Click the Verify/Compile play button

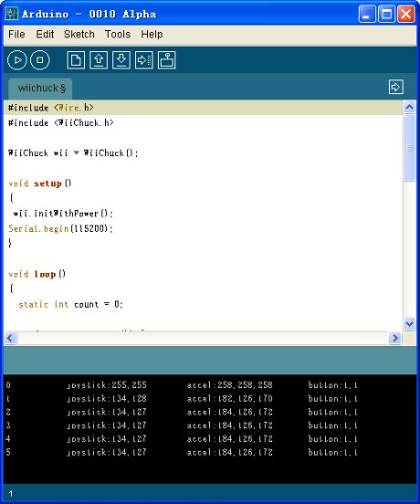point(17,60)
